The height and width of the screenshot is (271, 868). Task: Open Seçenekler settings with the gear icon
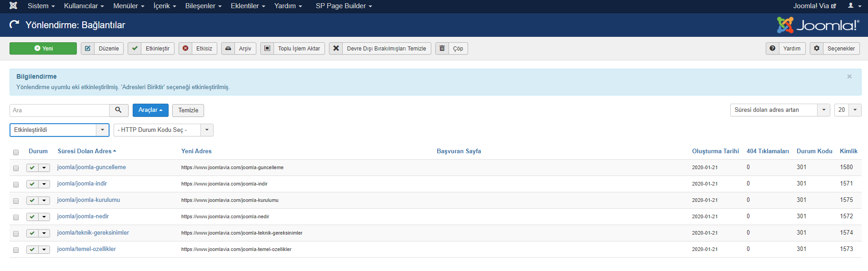click(834, 49)
